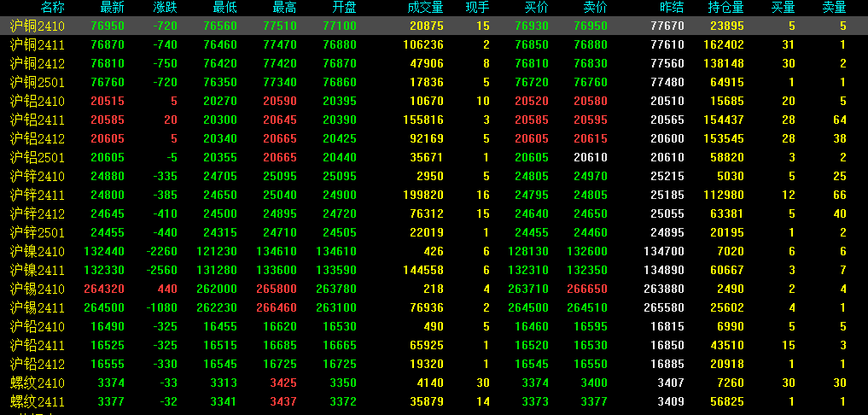Select the 沪锌2412 contract name
Viewport: 868px width, 415px height.
(37, 213)
